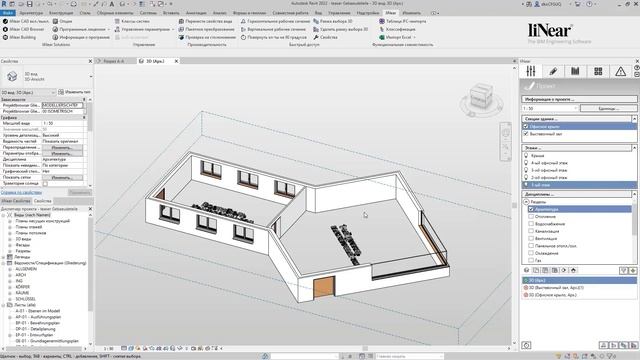
Task: Click green plus add view icon
Action: tap(633, 270)
